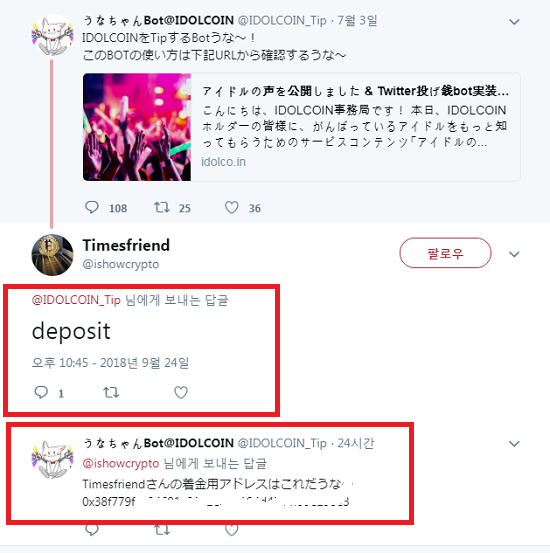Like the deposit tweet
The height and width of the screenshot is (553, 550).
point(181,392)
